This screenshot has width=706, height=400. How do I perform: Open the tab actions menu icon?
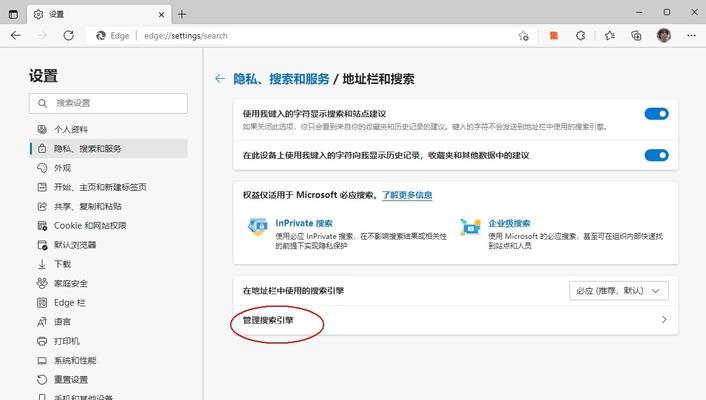point(14,14)
